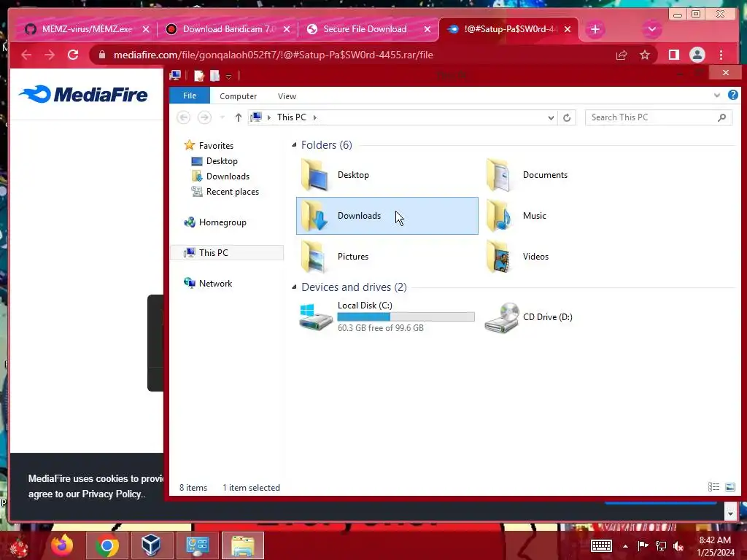Open the on-screen keyboard tray icon
The image size is (747, 560).
click(x=601, y=545)
